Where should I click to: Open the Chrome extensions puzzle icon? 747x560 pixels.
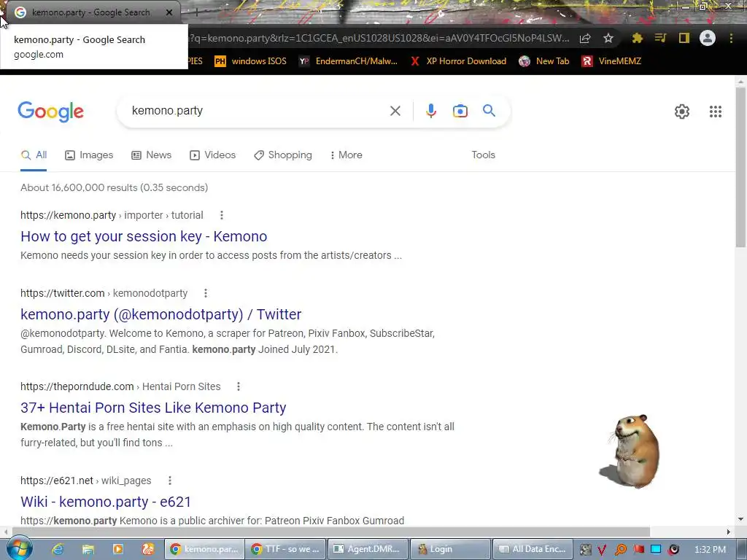pos(637,38)
